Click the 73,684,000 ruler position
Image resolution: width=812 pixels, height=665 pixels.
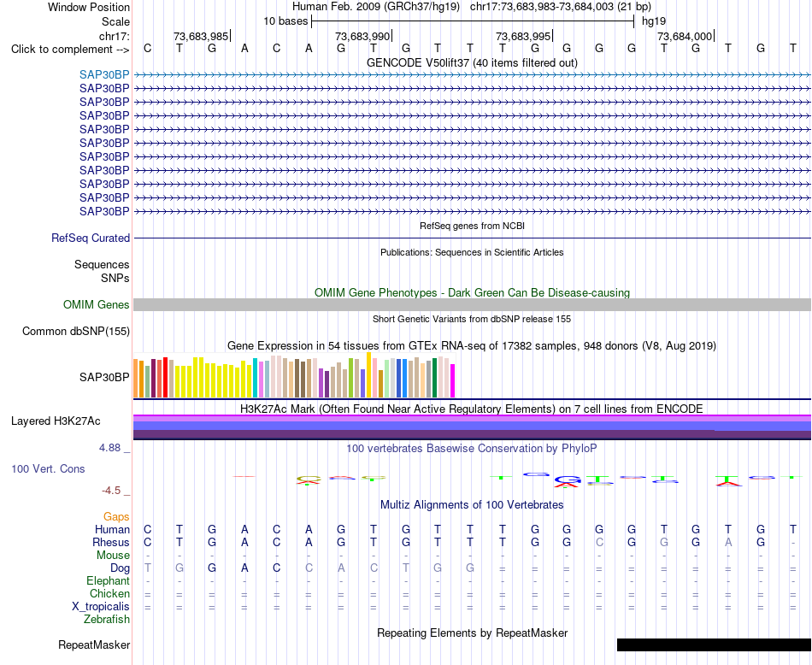(x=685, y=36)
